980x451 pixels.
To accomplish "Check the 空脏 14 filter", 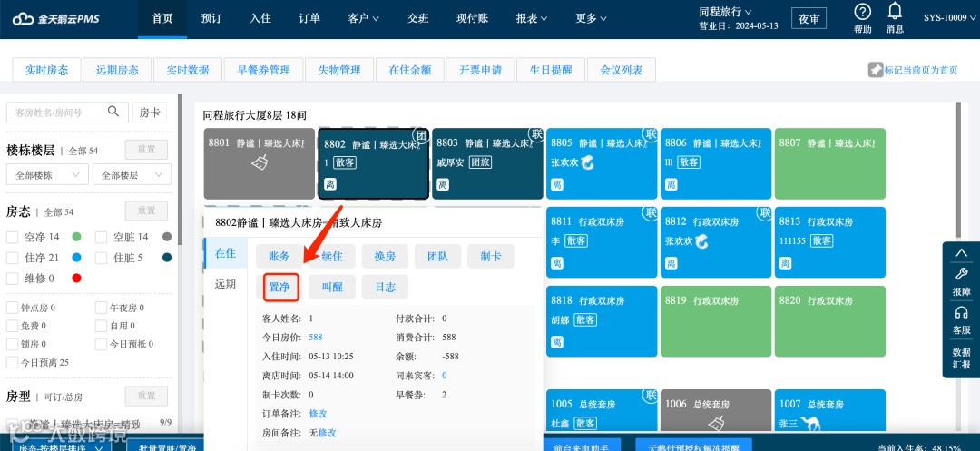I will [102, 238].
